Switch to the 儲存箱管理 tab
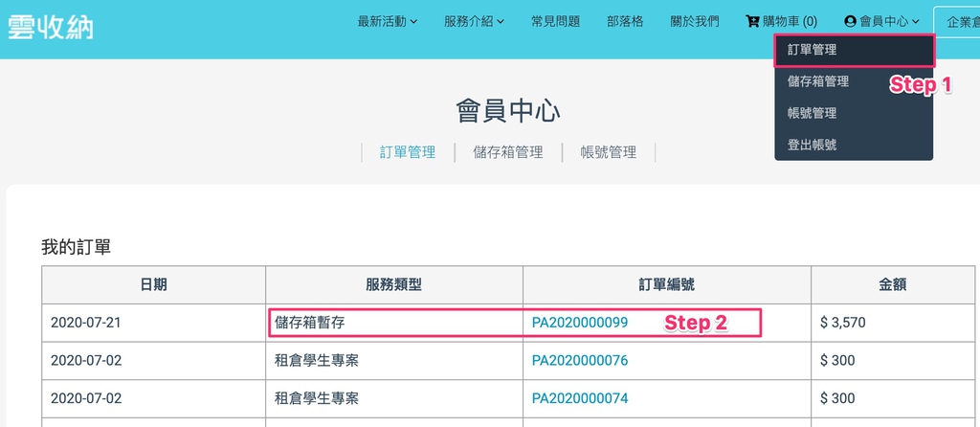980x427 pixels. point(508,151)
